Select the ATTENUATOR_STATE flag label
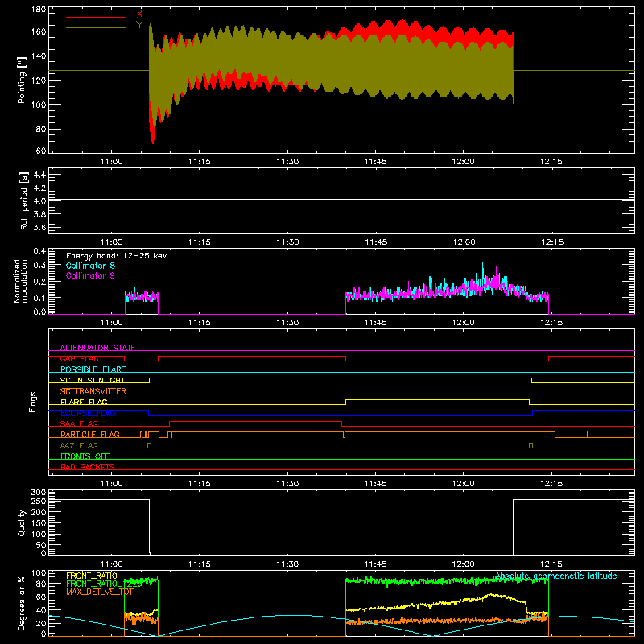644x644 pixels. (97, 348)
